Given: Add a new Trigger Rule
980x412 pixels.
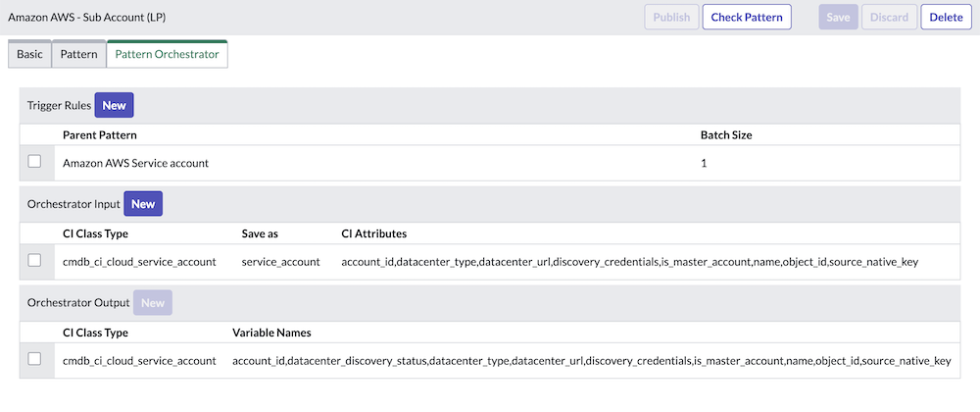Looking at the screenshot, I should 115,105.
